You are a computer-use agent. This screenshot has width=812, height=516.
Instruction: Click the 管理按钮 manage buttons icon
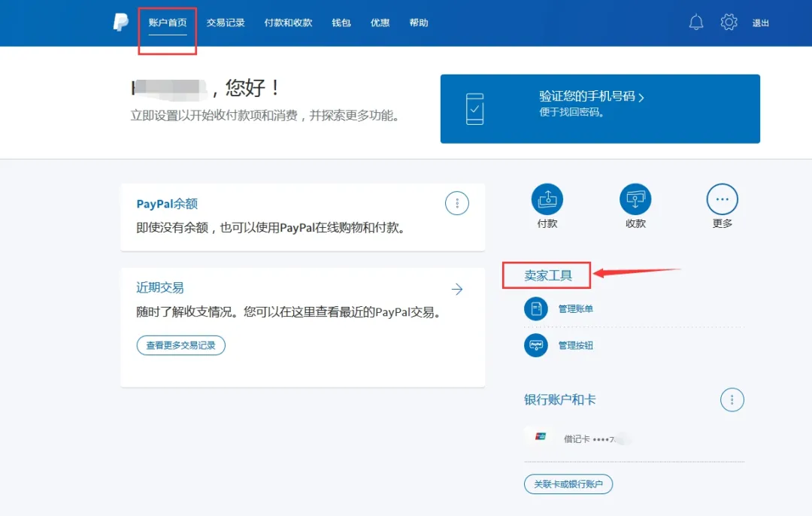click(x=535, y=345)
